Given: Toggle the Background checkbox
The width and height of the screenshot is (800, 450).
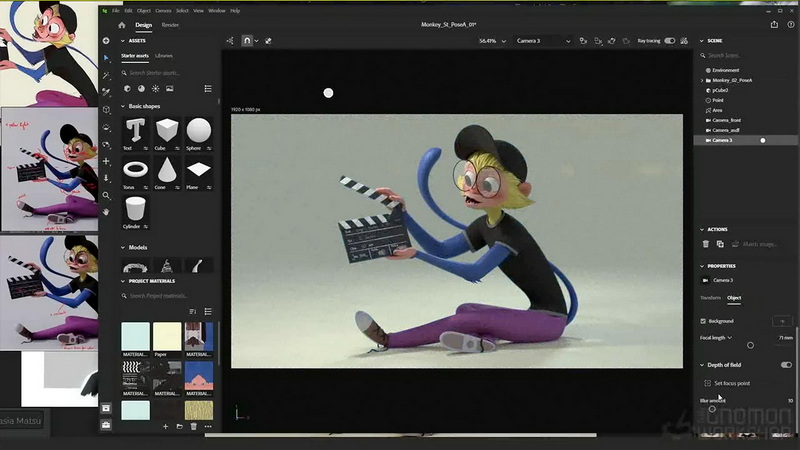Looking at the screenshot, I should click(703, 321).
